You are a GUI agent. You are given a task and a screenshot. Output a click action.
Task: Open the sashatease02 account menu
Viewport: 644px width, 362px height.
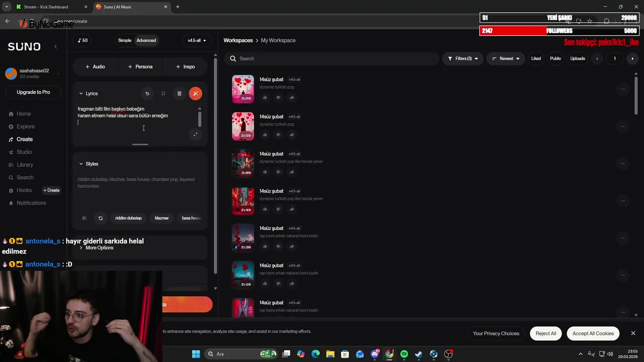click(x=33, y=74)
